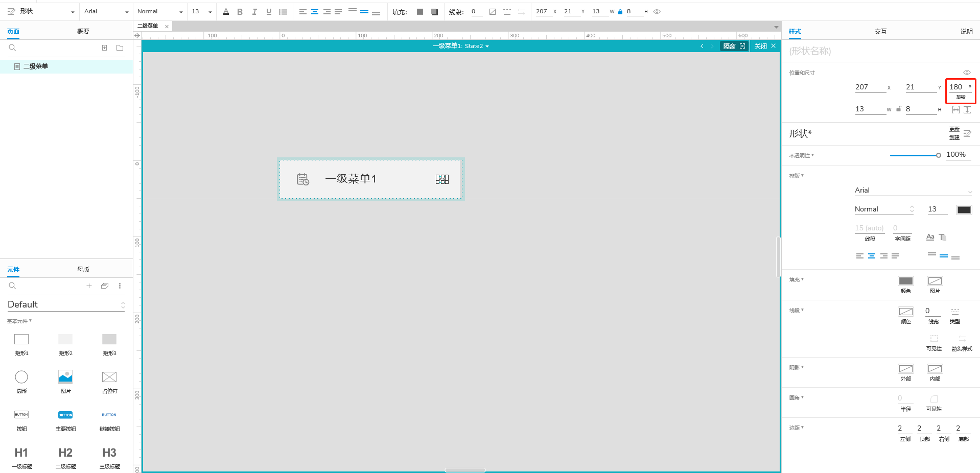Align text left in top toolbar
980x473 pixels.
302,11
